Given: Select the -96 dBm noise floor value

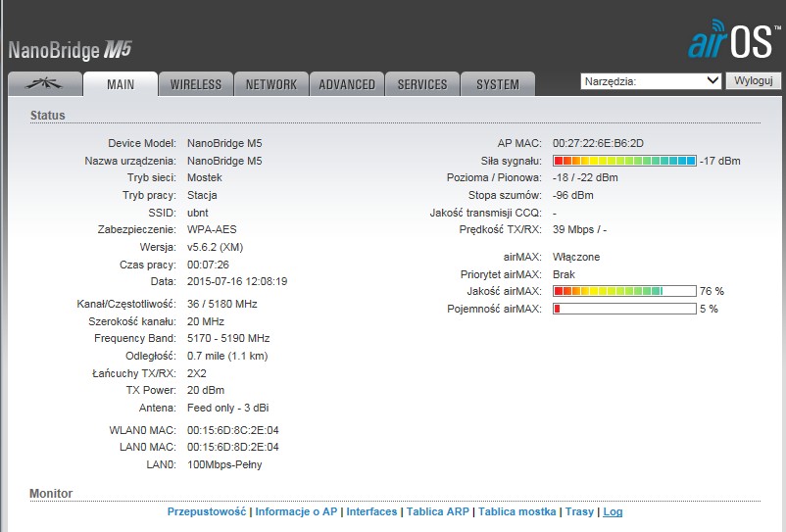Looking at the screenshot, I should [573, 195].
